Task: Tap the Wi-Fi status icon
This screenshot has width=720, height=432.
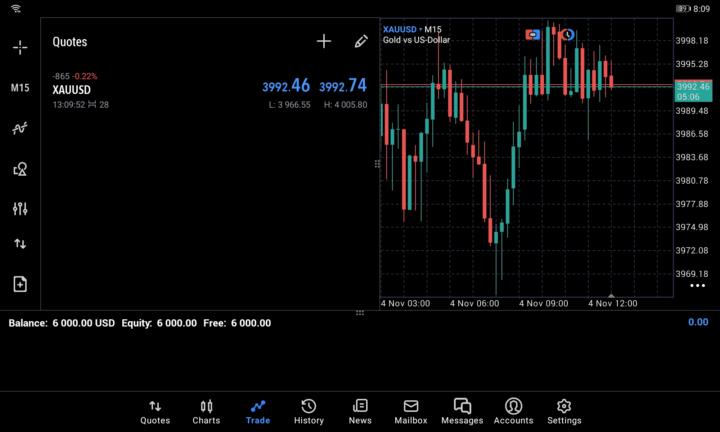Action: [x=16, y=8]
